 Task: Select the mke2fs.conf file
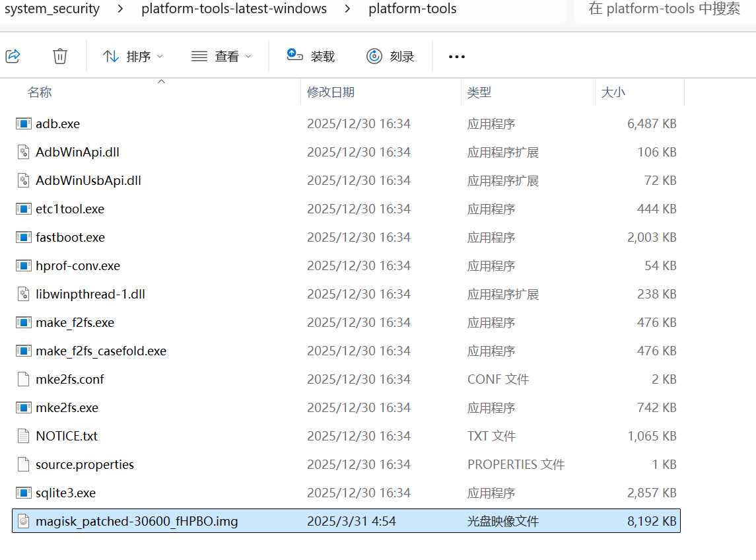pyautogui.click(x=69, y=379)
